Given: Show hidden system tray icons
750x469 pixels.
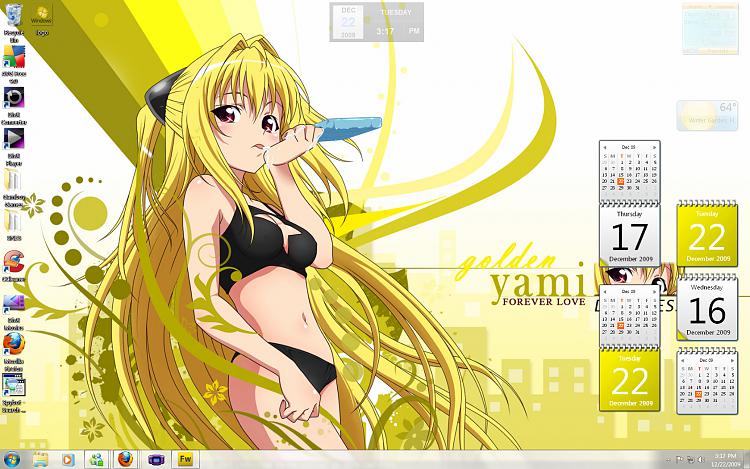Looking at the screenshot, I should [x=668, y=460].
